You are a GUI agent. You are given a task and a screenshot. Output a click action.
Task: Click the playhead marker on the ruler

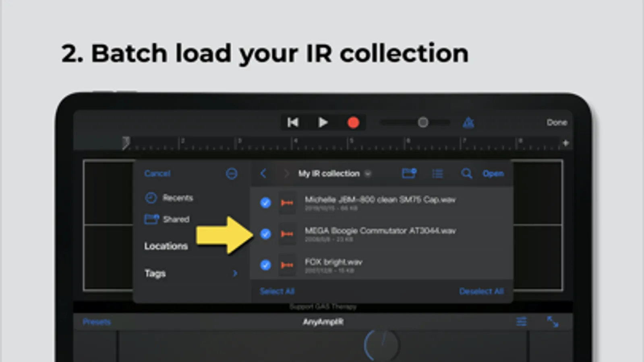[126, 143]
